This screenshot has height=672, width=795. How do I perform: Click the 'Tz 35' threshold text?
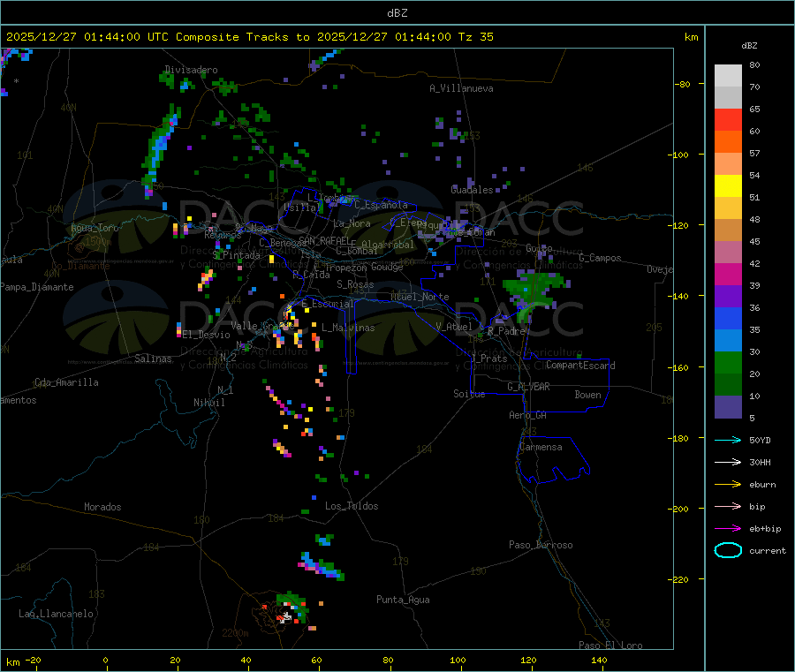pyautogui.click(x=475, y=37)
